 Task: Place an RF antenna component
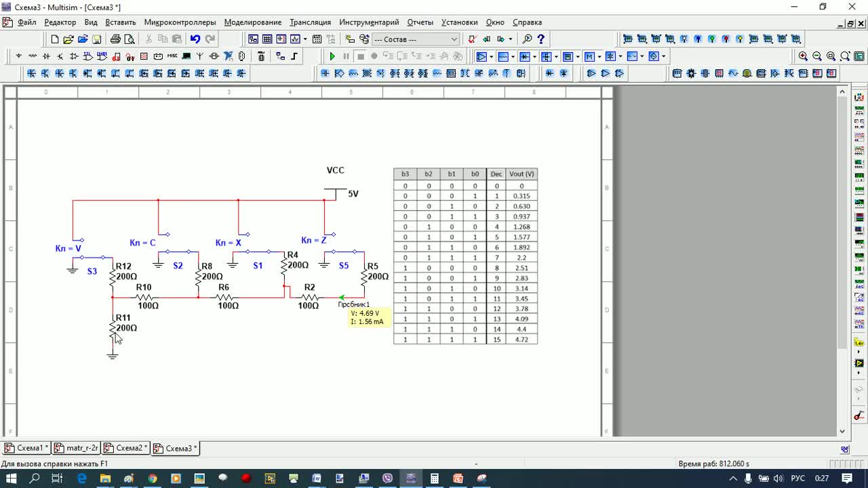point(199,56)
